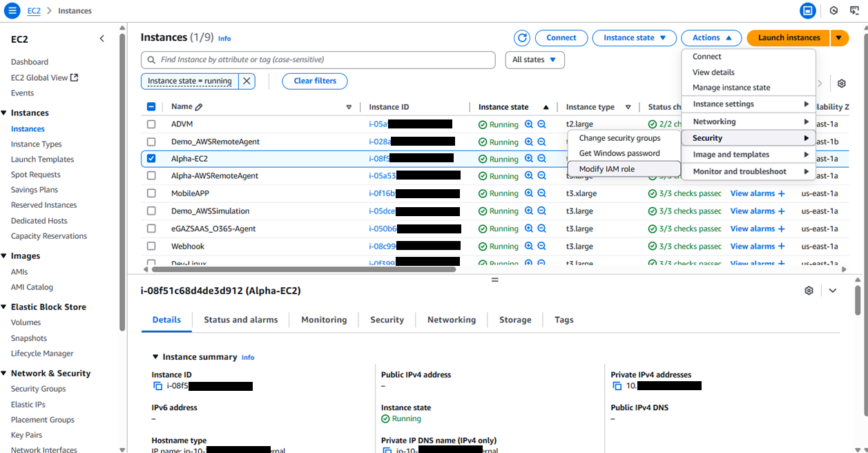Viewport: 868px width, 453px height.
Task: Choose Modify IAM role menu entry
Action: pyautogui.click(x=606, y=169)
